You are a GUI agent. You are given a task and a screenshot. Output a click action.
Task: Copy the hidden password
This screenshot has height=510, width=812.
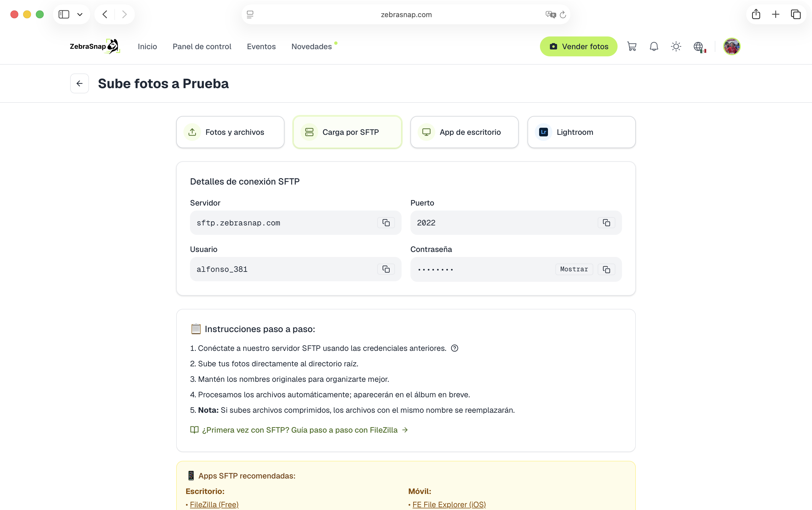tap(606, 269)
